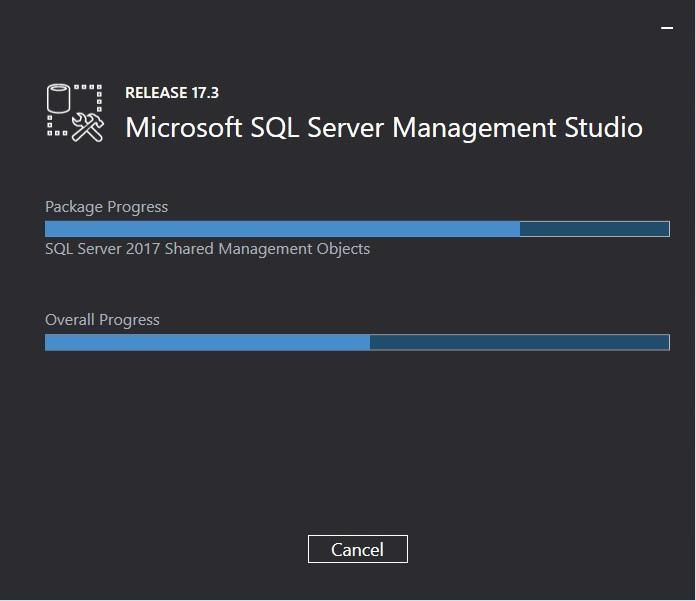This screenshot has width=696, height=601.
Task: Minimize the installer window
Action: click(667, 28)
